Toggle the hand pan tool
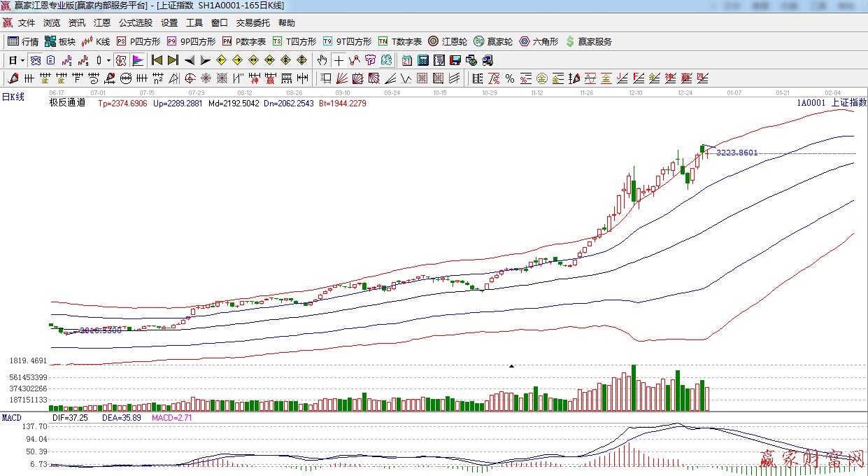 322,60
